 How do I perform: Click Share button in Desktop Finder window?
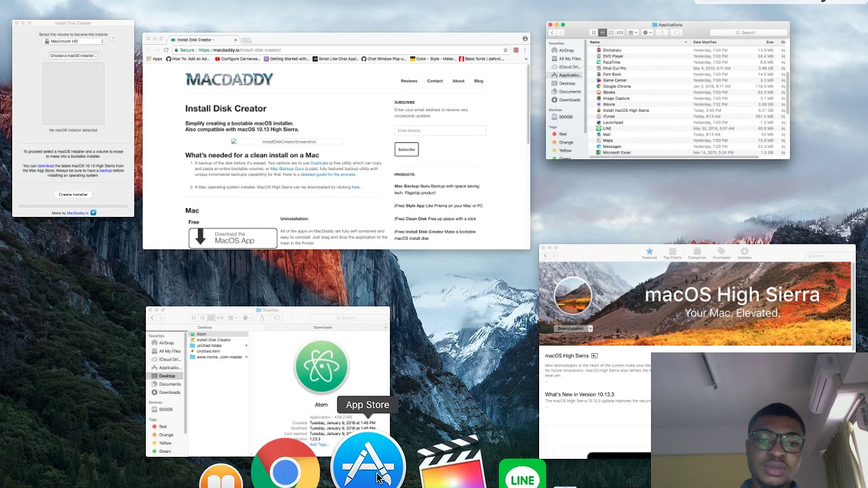pyautogui.click(x=262, y=318)
